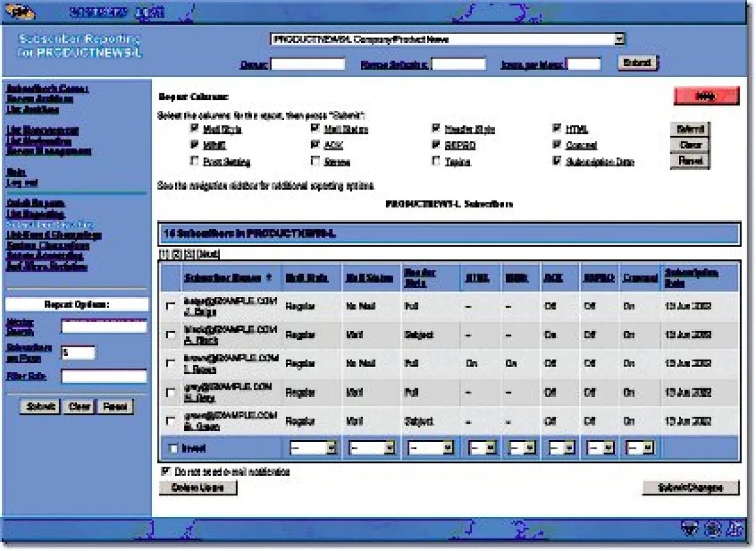Click the rightmost icon in the bottom-right footer
The height and width of the screenshot is (551, 756).
click(x=735, y=528)
